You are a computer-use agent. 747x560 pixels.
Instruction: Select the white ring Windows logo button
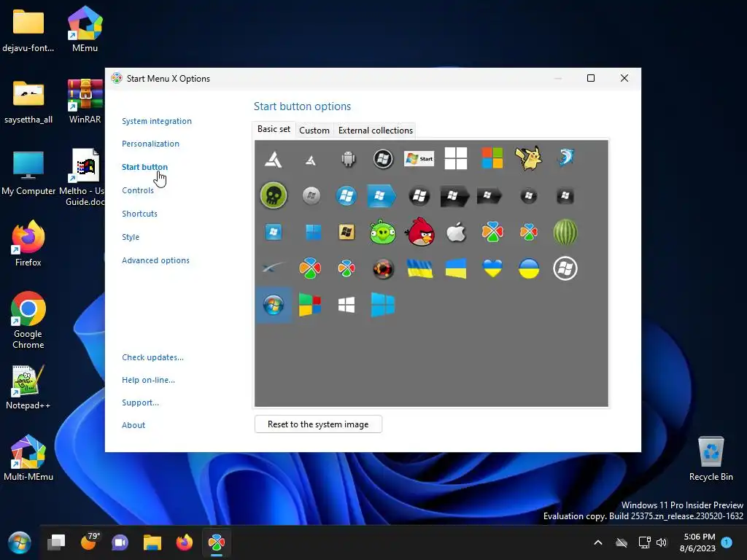(565, 268)
